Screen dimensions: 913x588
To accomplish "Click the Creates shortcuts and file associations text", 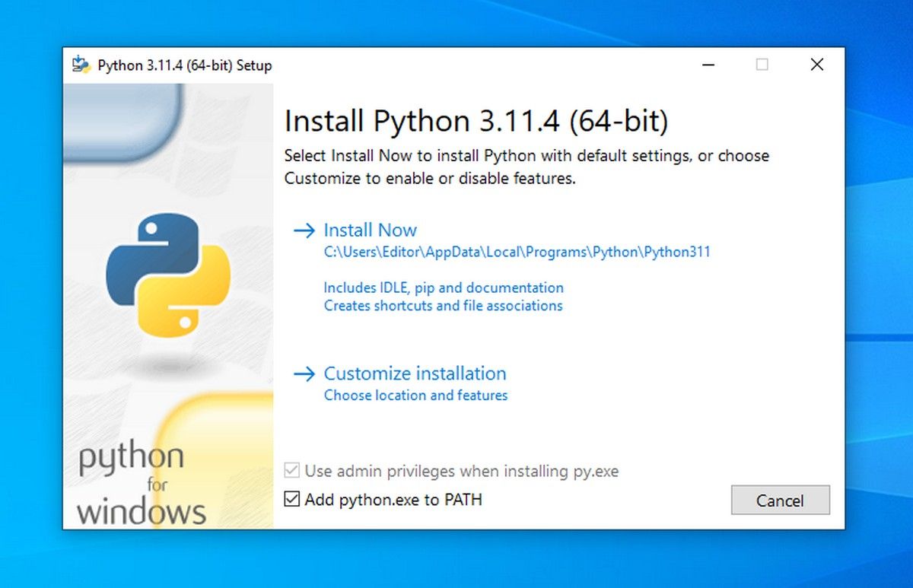I will point(443,306).
